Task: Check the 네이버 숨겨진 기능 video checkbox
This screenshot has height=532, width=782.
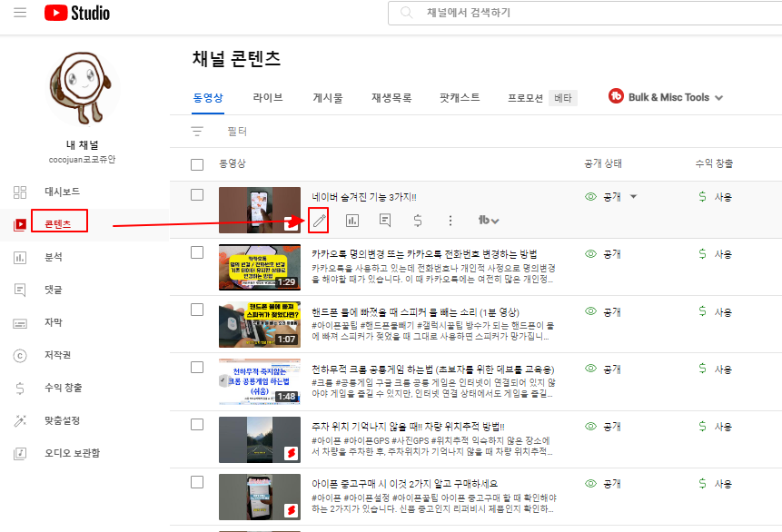Action: [197, 195]
